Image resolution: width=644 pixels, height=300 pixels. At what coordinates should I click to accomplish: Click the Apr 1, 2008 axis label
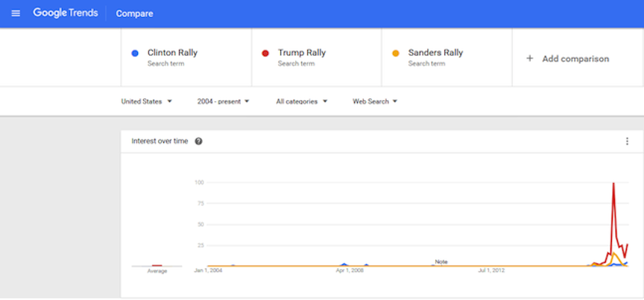(x=350, y=270)
